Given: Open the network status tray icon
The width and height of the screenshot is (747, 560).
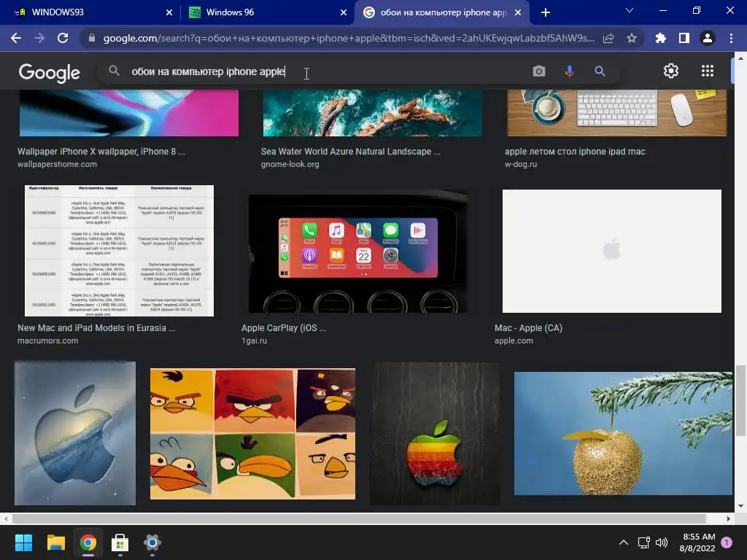Looking at the screenshot, I should click(643, 542).
